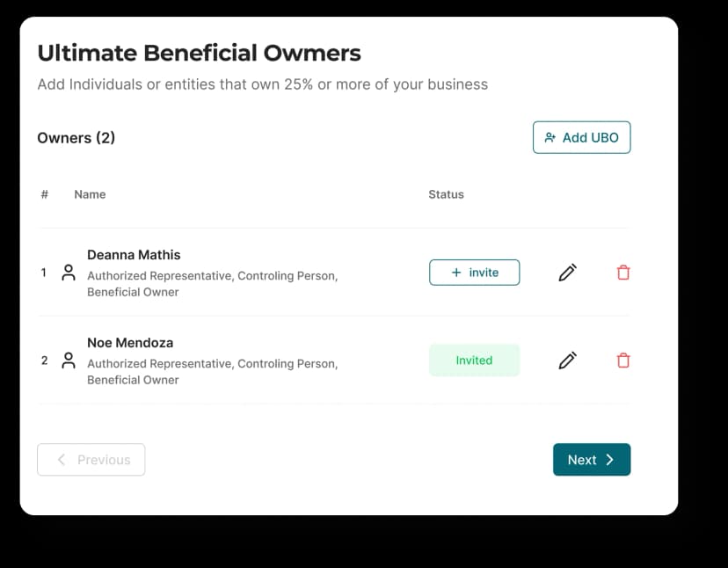The image size is (728, 568).
Task: Click the row number 1 beside Deanna Mathis
Action: (44, 273)
